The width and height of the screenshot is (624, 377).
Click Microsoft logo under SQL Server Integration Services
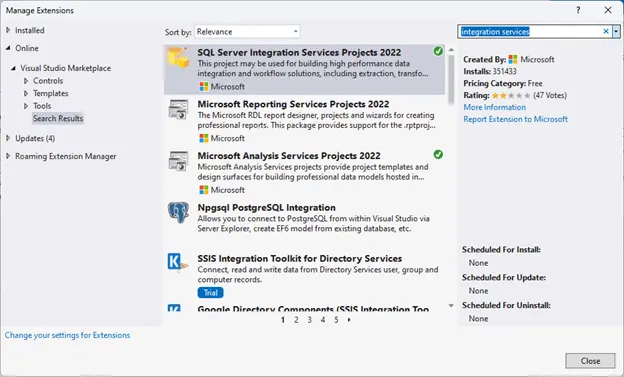click(x=204, y=86)
